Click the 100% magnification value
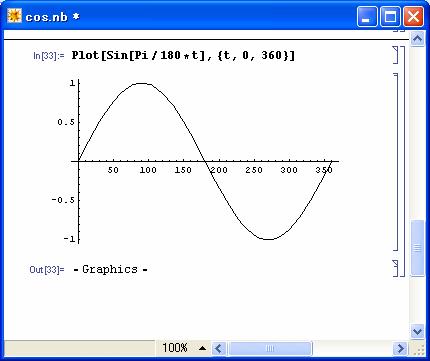The image size is (430, 361). point(175,348)
